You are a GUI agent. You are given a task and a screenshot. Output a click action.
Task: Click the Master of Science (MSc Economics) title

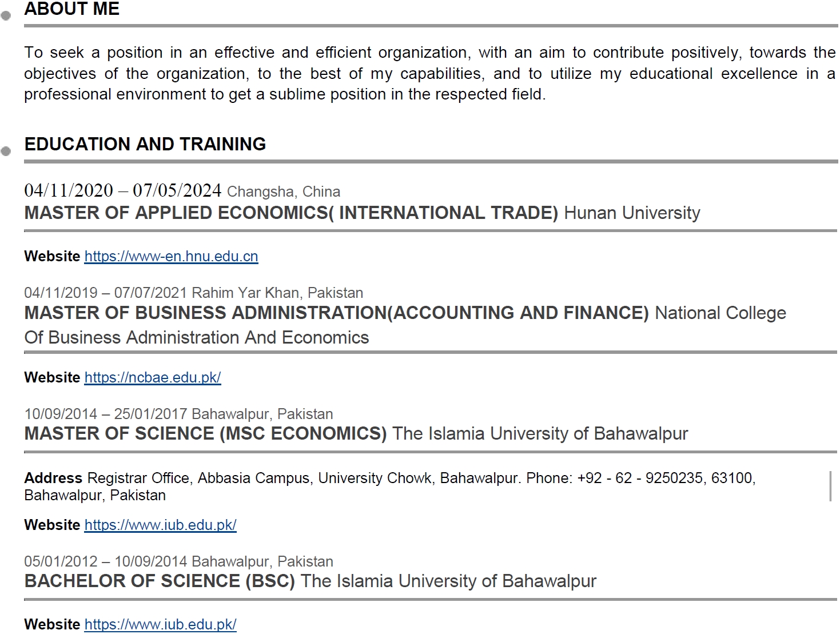tap(206, 433)
